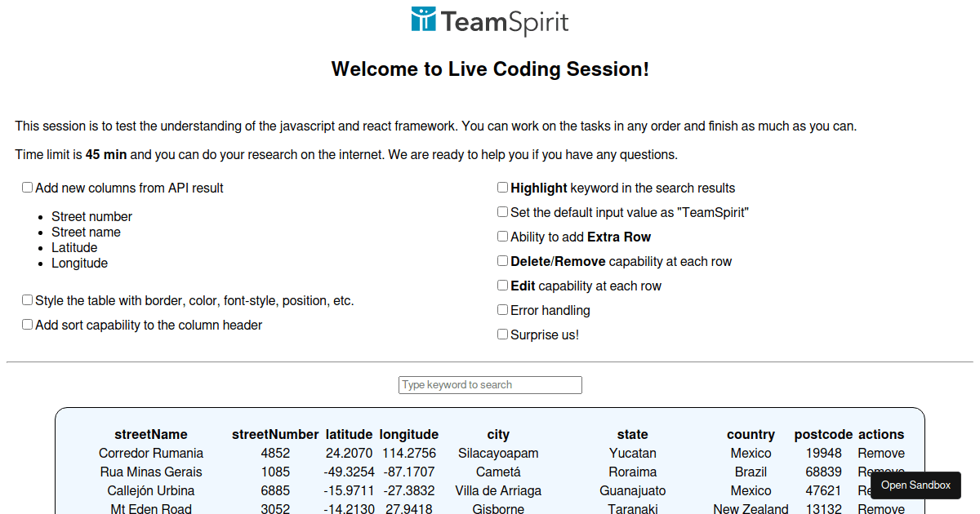Check "Ability to add Extra Row"
Viewport: 980px width, 514px height.
click(502, 236)
